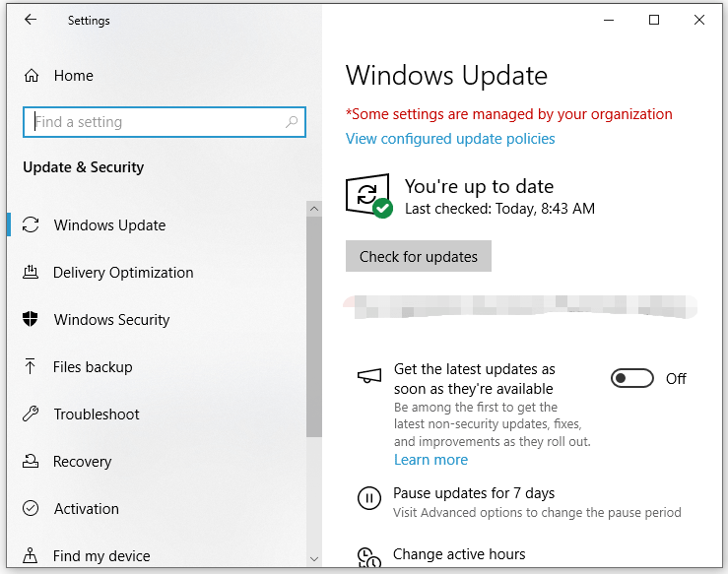
Task: Click the Home house icon
Action: 32,75
